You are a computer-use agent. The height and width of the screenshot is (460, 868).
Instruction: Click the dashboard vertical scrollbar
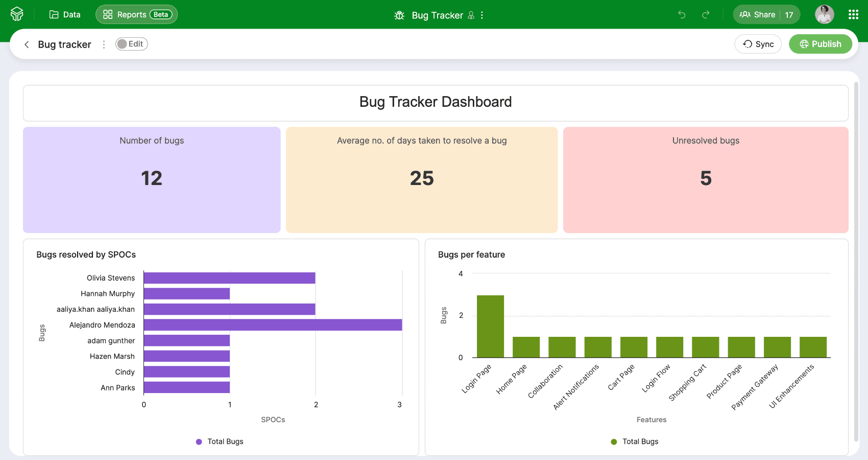pos(856,261)
